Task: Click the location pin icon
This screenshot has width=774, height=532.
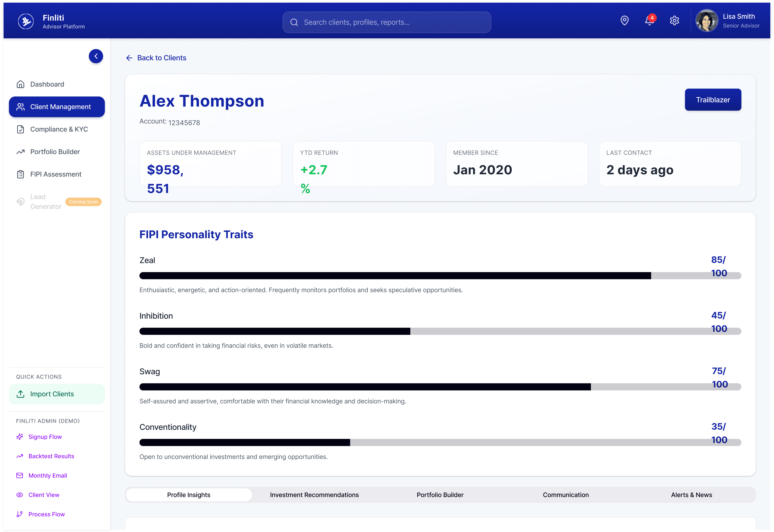Action: 624,20
